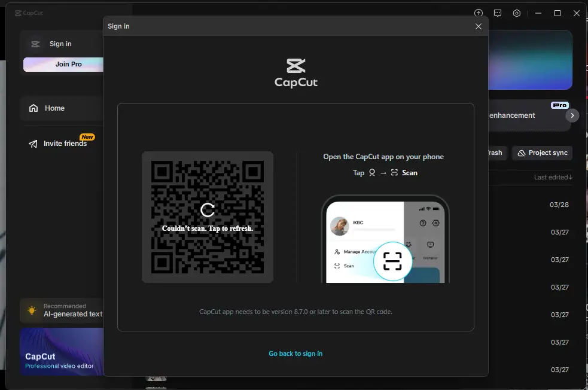Open Settings via the hexagon gear icon
Screen dimensions: 588x390
[x=517, y=13]
